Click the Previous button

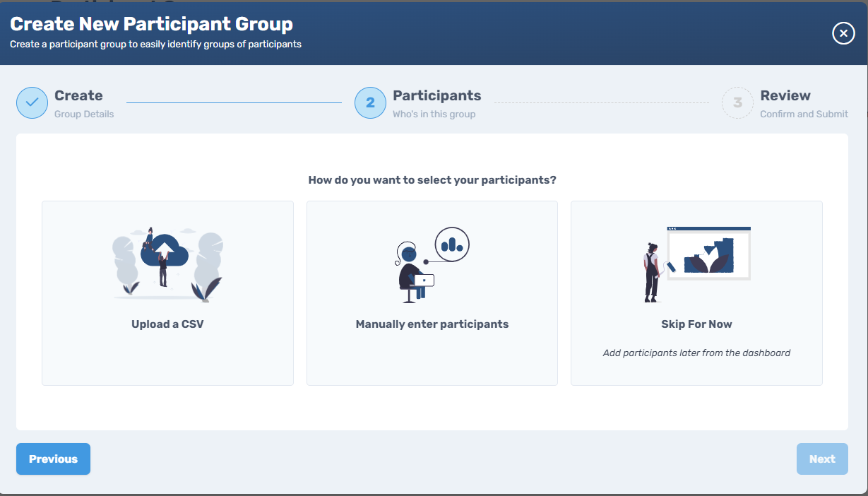[53, 459]
